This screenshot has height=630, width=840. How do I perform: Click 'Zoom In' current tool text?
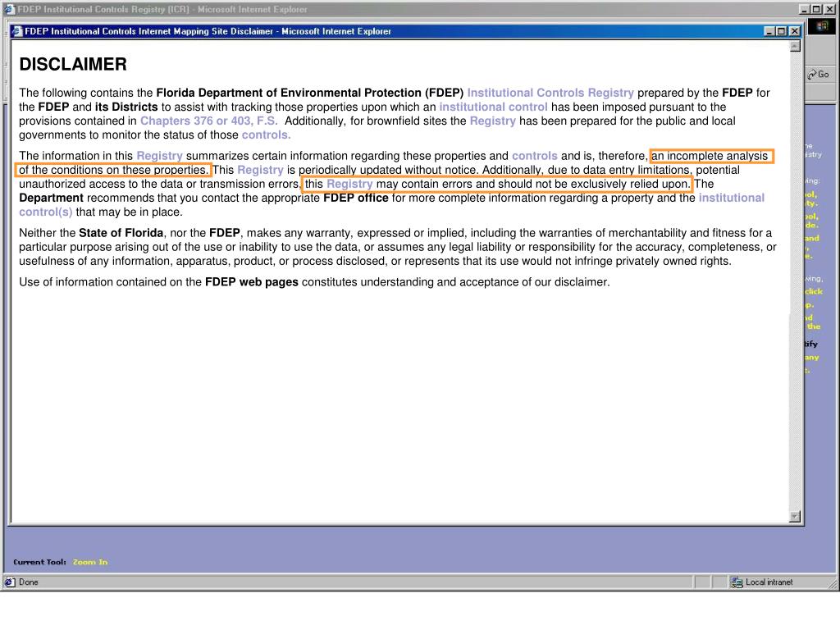pos(90,562)
